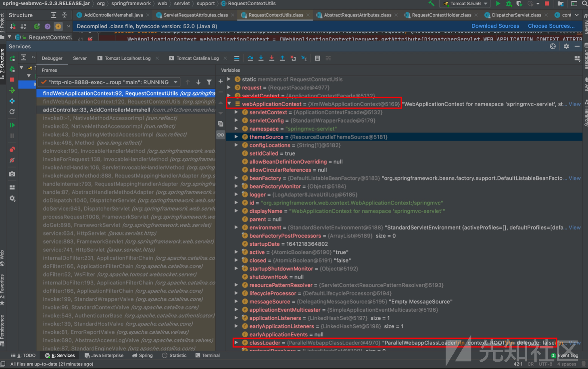The image size is (588, 369).
Task: Select frame doDispatch:1040, DispatcherServlet
Action: click(x=127, y=201)
